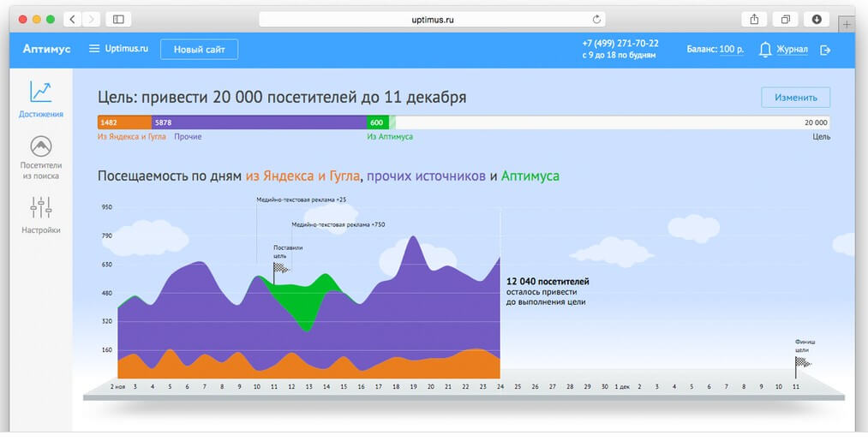
Task: Click the orange Яндекс и Гугл progress segment
Action: [125, 122]
